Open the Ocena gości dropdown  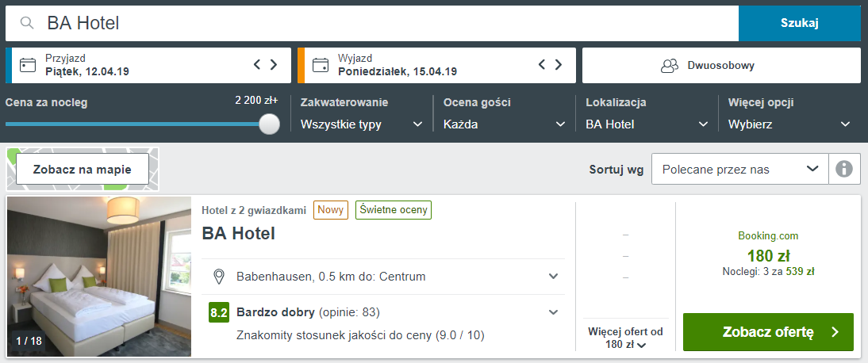505,124
